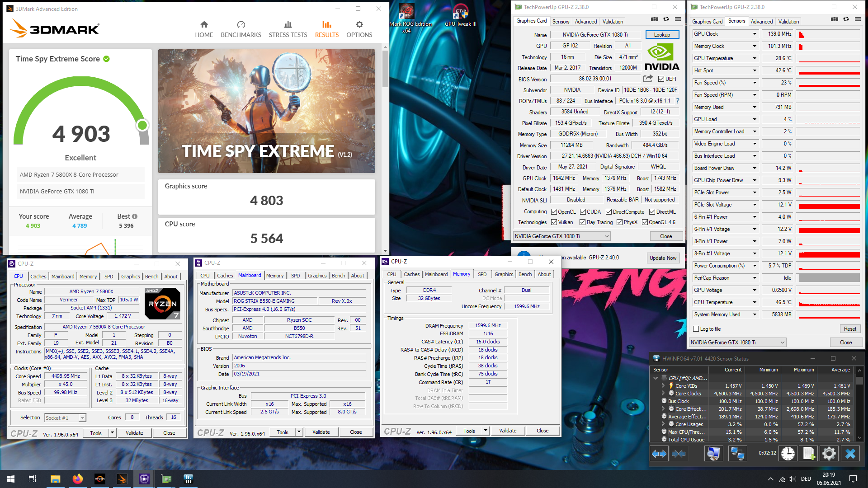
Task: Expand Core VIDs row in HWiNFO
Action: 663,386
